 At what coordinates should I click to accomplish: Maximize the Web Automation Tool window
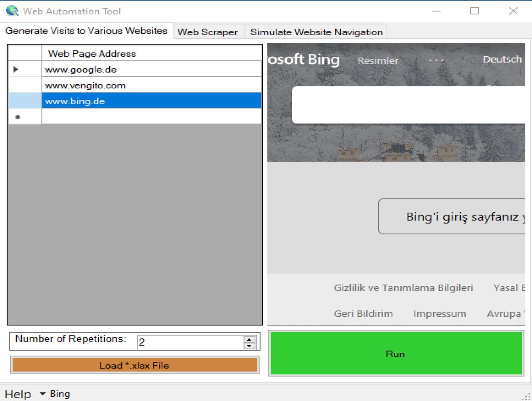[x=474, y=11]
